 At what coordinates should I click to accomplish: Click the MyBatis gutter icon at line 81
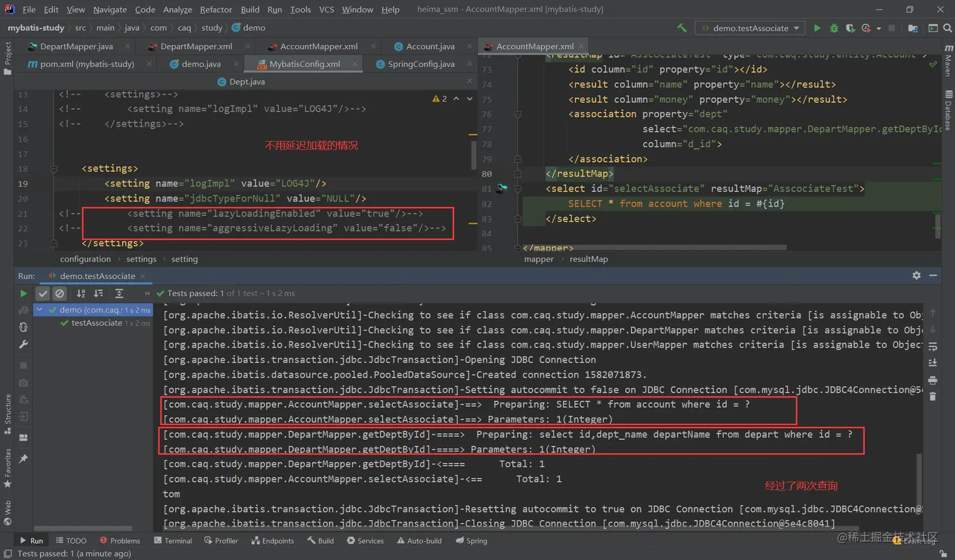pos(502,188)
